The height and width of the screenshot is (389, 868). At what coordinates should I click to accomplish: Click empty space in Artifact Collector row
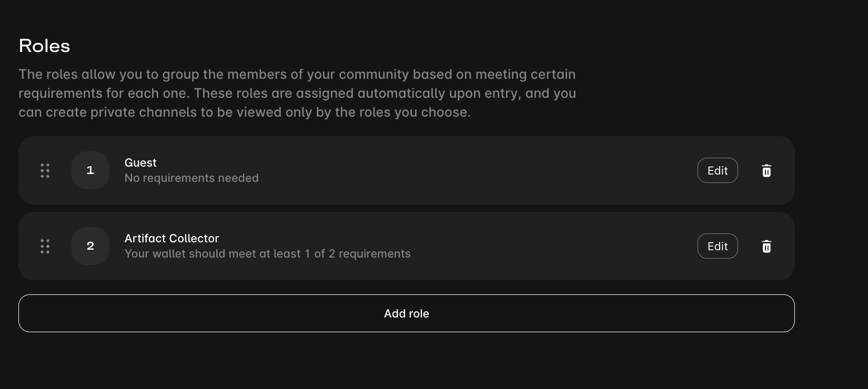526,246
